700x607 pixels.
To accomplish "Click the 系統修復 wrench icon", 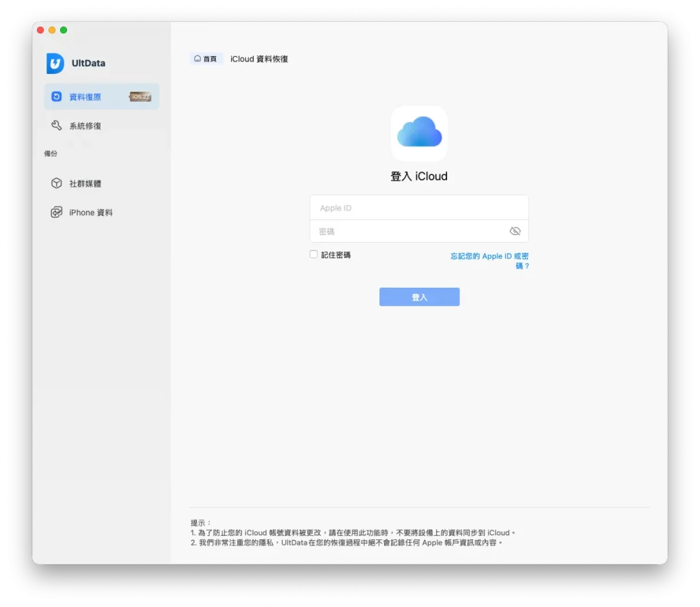I will 56,125.
